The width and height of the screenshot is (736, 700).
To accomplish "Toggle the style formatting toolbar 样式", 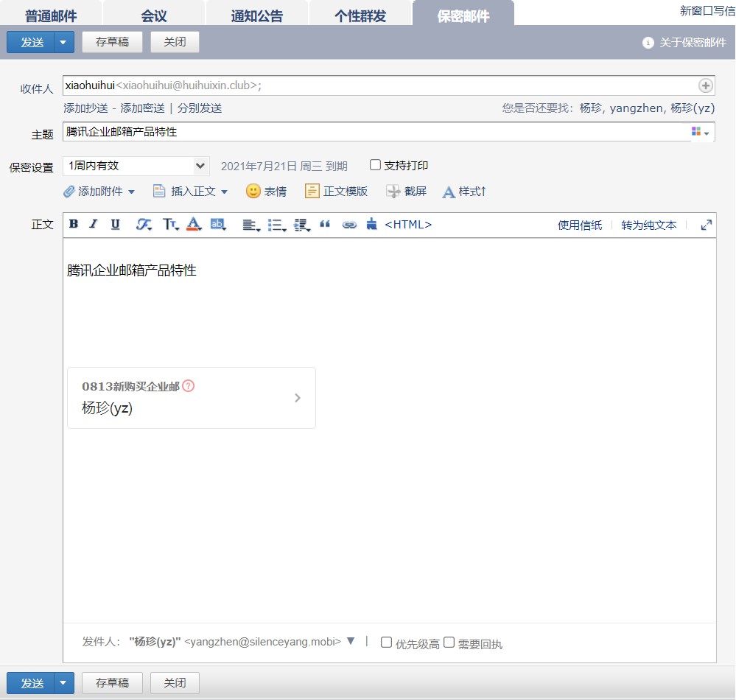I will 463,192.
